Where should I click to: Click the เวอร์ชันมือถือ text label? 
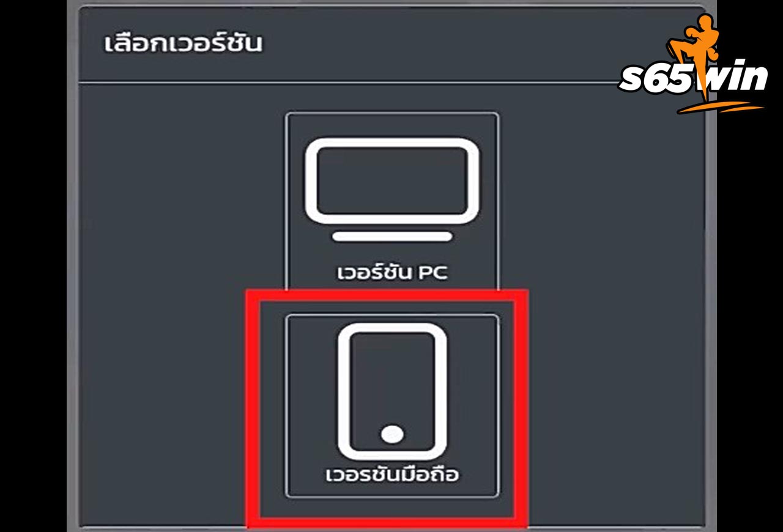[x=391, y=474]
